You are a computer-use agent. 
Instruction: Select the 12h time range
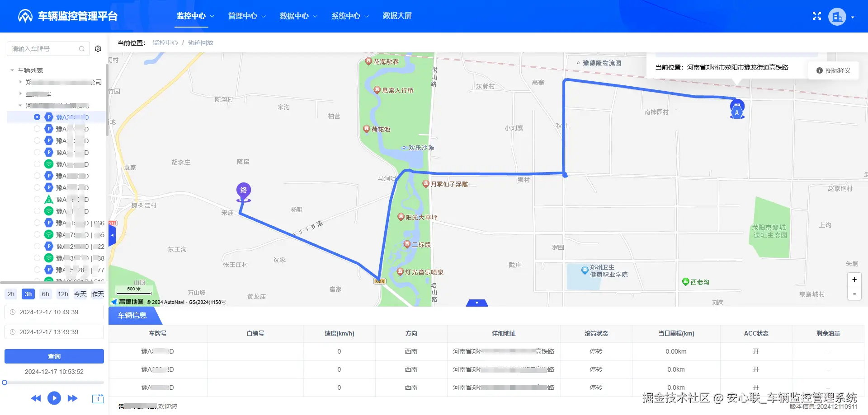click(x=63, y=294)
